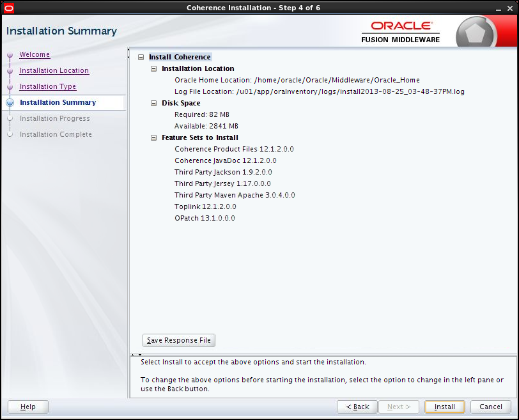Open Help for the installer

click(x=28, y=407)
